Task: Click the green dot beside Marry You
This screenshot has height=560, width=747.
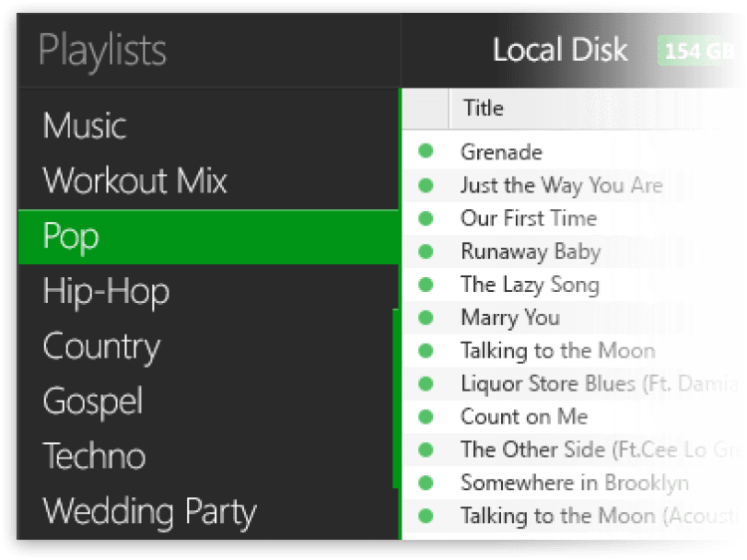Action: (426, 318)
